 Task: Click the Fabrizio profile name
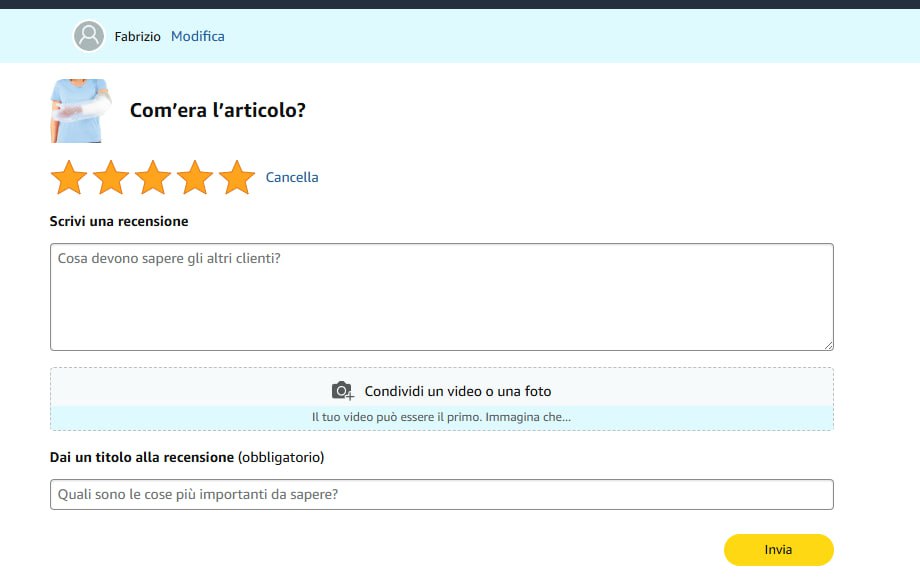pyautogui.click(x=137, y=37)
